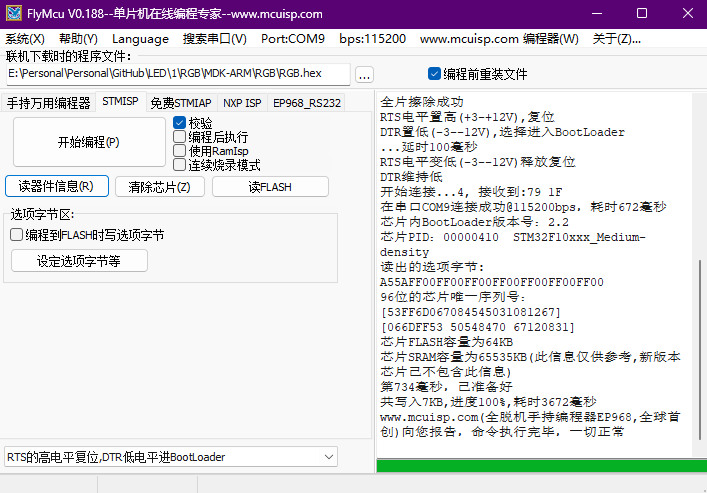The height and width of the screenshot is (493, 707).
Task: Open the bps:115200 baud rate menu
Action: (x=372, y=39)
